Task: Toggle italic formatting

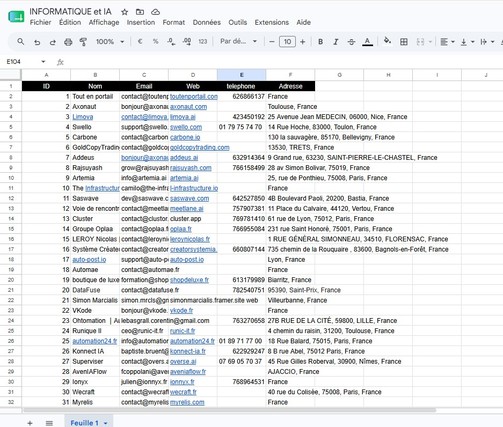Action: [336, 42]
